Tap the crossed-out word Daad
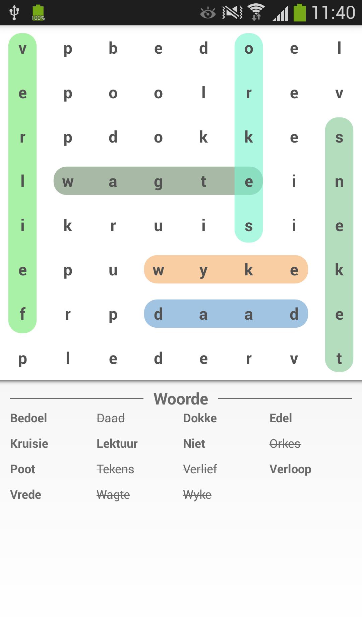The height and width of the screenshot is (644, 362). 111,418
